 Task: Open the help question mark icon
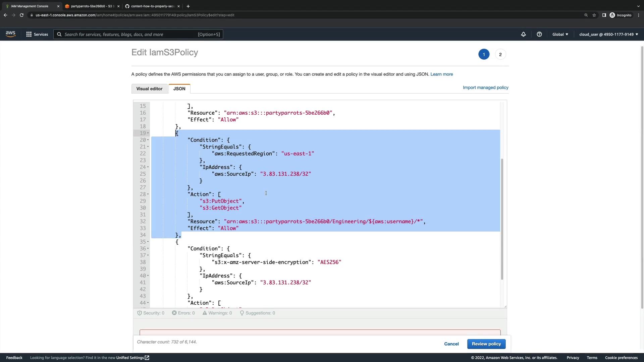tap(539, 34)
